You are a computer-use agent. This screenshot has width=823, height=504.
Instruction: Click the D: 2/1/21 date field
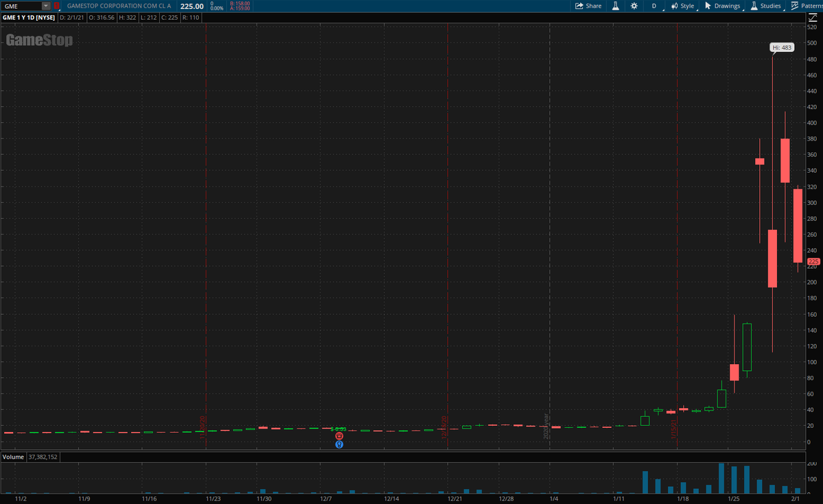click(x=72, y=17)
